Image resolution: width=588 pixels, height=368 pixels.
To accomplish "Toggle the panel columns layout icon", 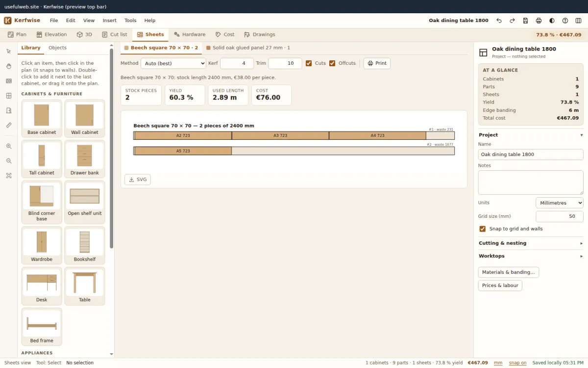I will tap(578, 21).
